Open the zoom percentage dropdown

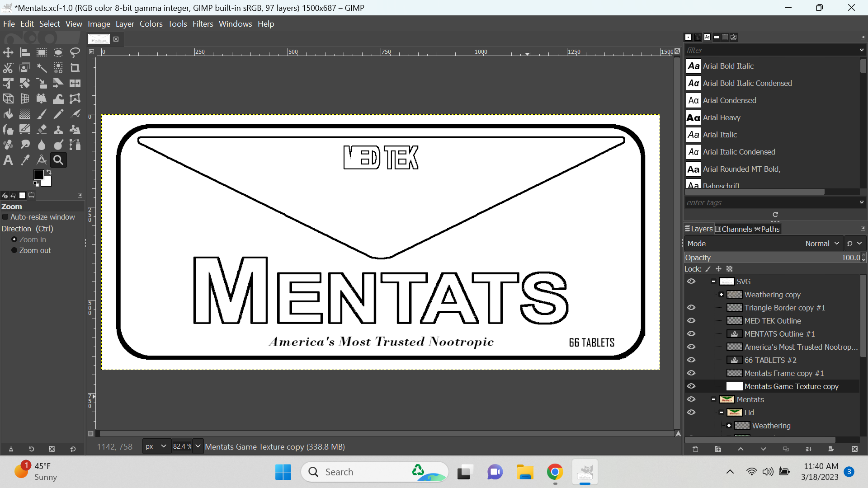pyautogui.click(x=198, y=446)
